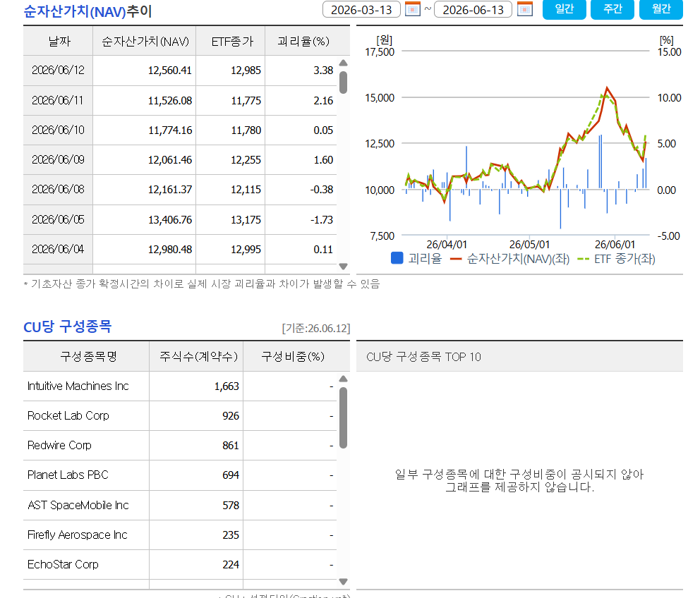Image resolution: width=700 pixels, height=598 pixels.
Task: Select the date cell 2026/06/12
Action: pos(58,71)
